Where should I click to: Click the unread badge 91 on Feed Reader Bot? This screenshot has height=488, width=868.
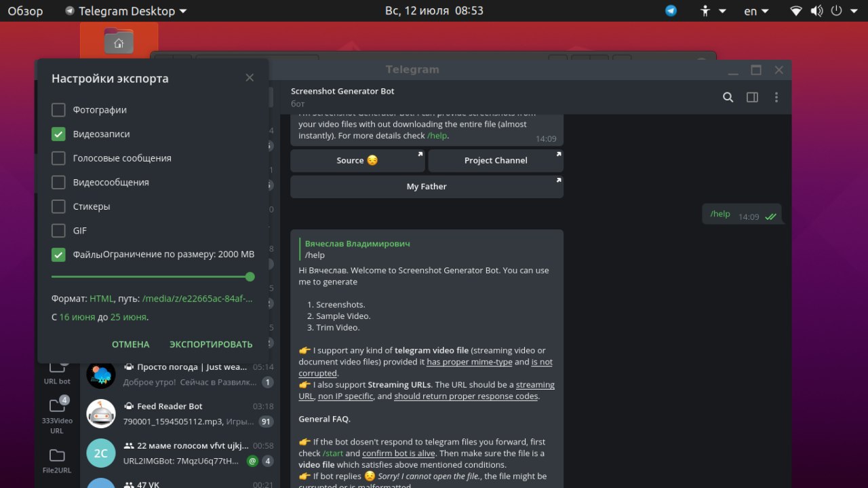(266, 421)
